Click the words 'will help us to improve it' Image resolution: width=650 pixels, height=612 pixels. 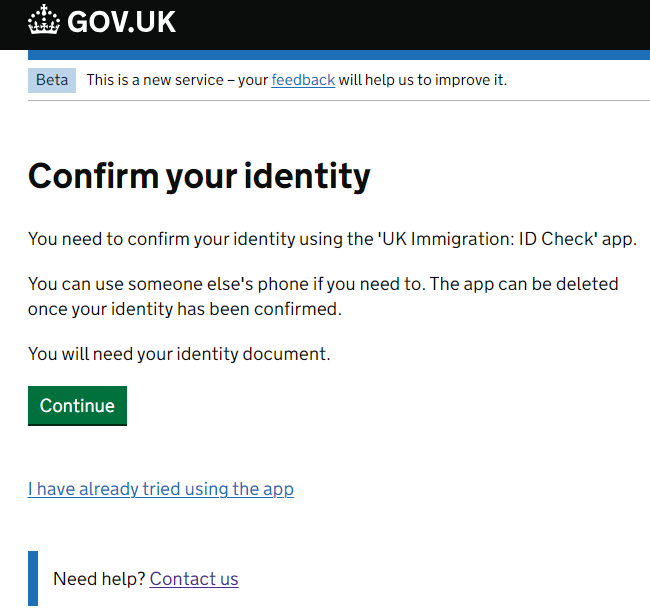pyautogui.click(x=422, y=80)
